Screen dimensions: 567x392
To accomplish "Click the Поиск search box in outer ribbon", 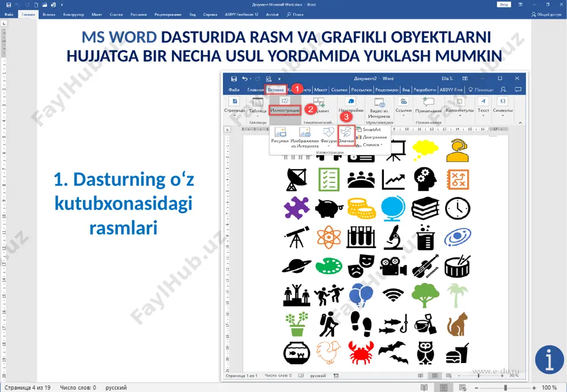I will (x=295, y=15).
